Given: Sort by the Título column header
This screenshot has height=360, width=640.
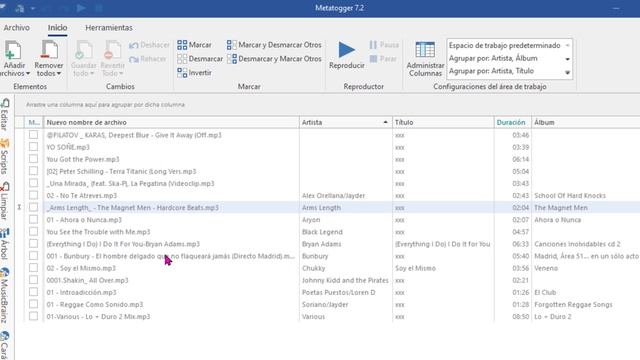Looking at the screenshot, I should [443, 122].
